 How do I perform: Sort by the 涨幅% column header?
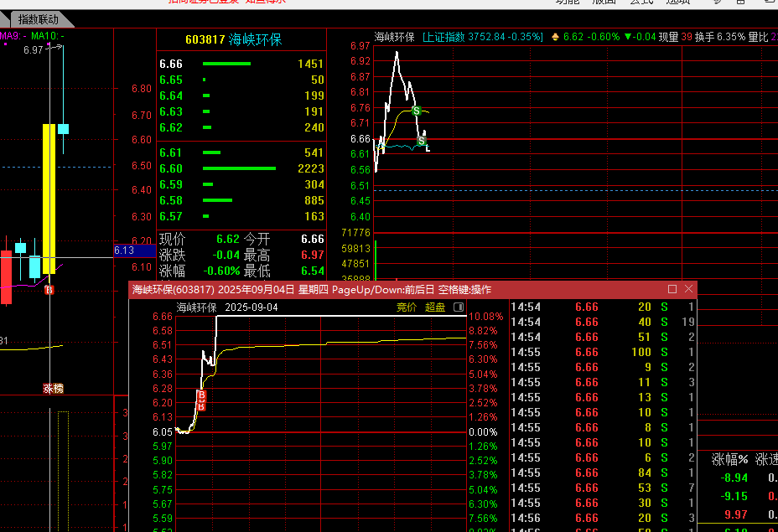(729, 460)
